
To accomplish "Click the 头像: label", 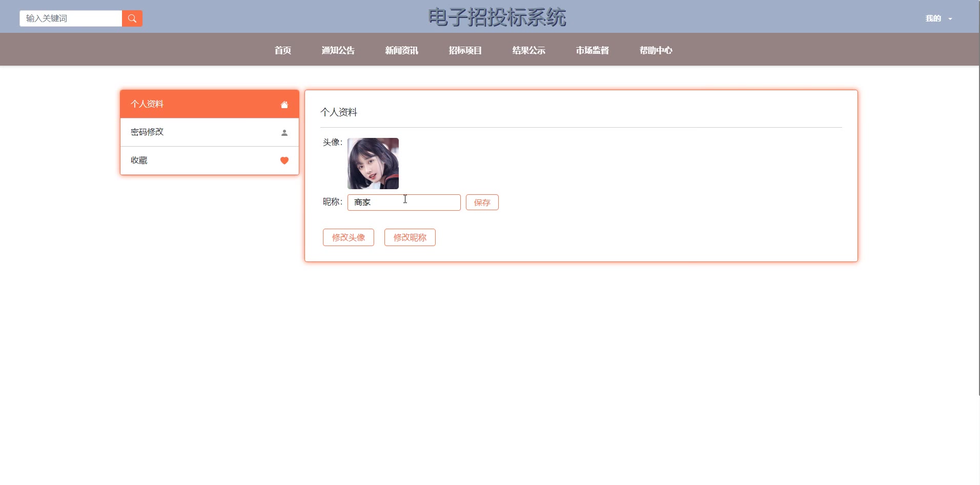I will click(x=333, y=143).
